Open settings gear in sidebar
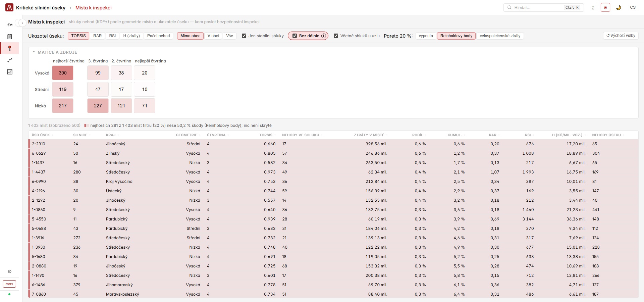644x302 pixels. tap(10, 271)
